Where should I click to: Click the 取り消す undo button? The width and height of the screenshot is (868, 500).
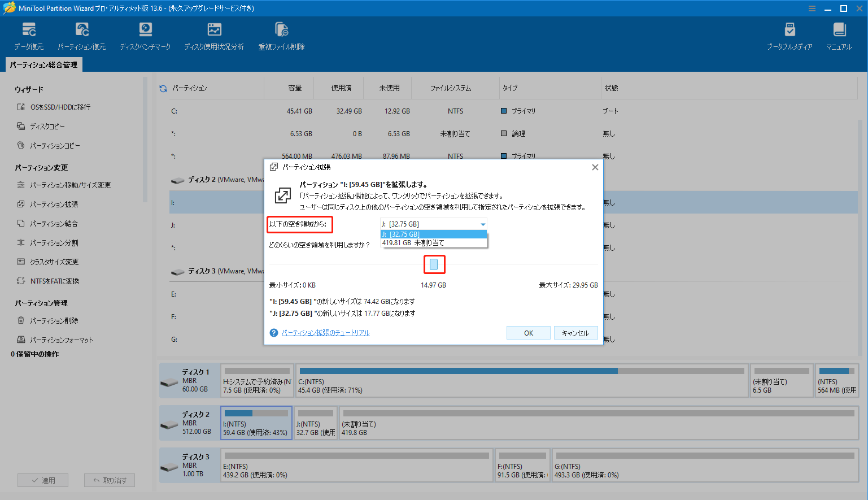coord(110,480)
